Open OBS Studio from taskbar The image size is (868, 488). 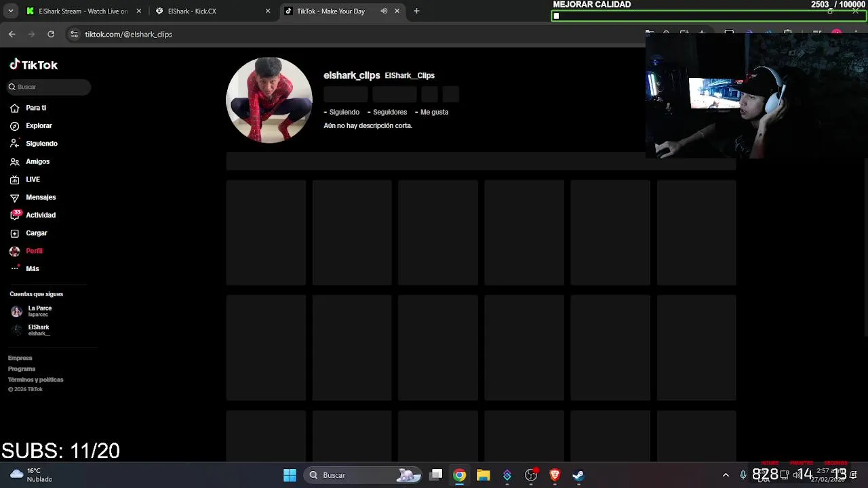pos(531,475)
